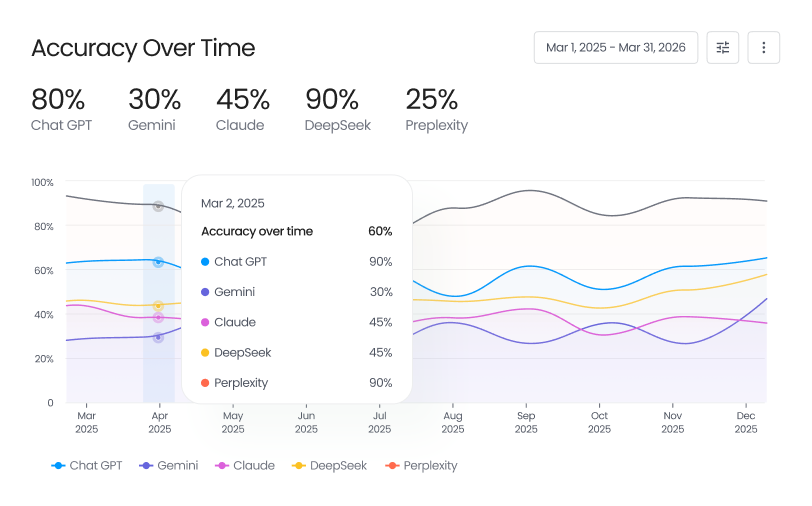Click the 60% y-axis label
Screen dimensions: 812x506
[x=44, y=270]
